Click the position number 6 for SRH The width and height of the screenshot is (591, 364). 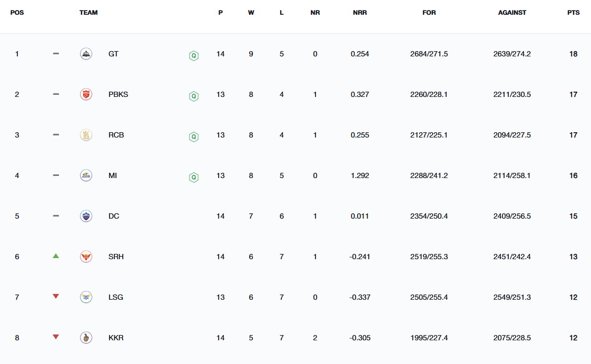pos(17,257)
